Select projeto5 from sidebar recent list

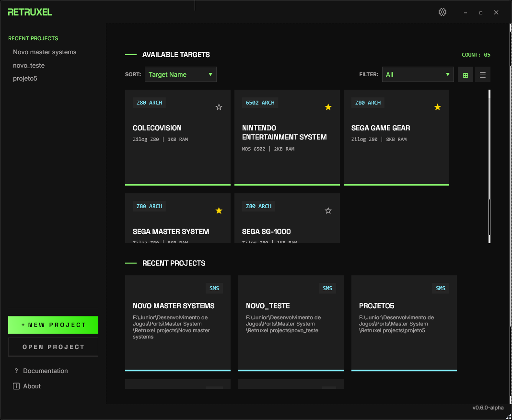(x=25, y=79)
